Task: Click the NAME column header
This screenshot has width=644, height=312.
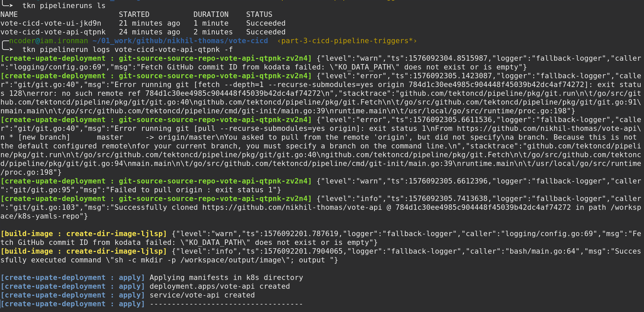Action: (9, 15)
